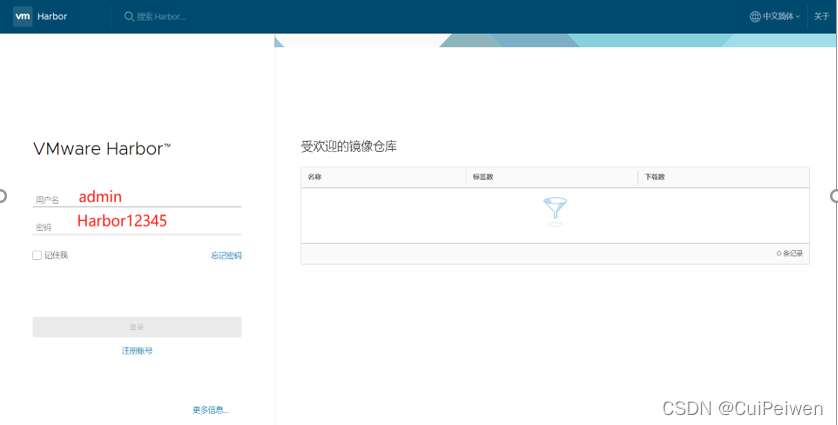838x425 pixels.
Task: Click the VMware vm logo icon
Action: point(22,17)
